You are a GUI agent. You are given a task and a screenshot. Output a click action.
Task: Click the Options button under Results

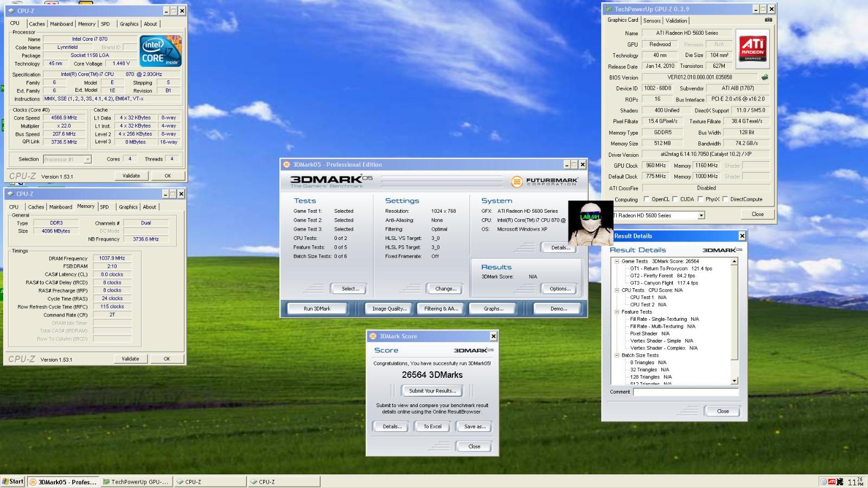pyautogui.click(x=560, y=289)
